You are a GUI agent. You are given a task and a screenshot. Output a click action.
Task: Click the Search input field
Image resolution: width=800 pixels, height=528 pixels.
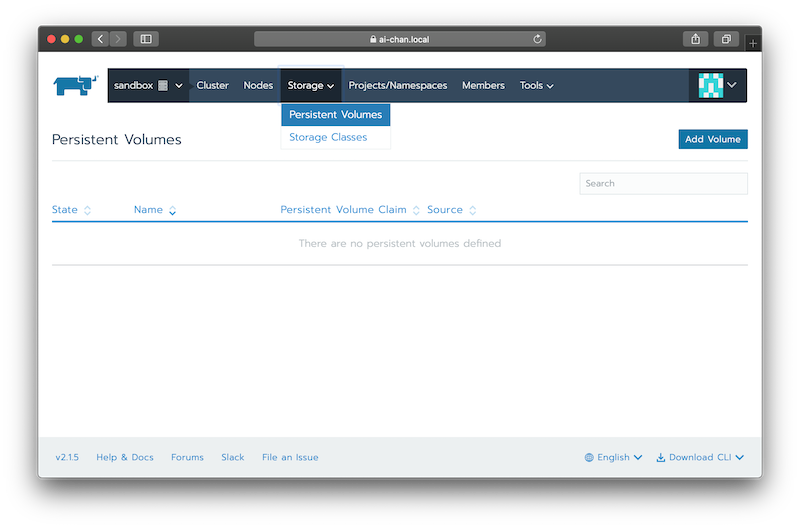[663, 183]
